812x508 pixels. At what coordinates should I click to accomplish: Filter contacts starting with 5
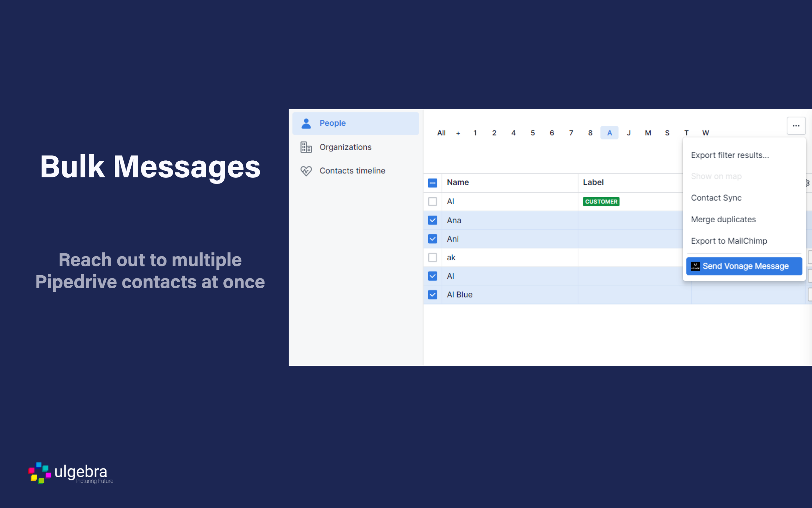(x=533, y=133)
